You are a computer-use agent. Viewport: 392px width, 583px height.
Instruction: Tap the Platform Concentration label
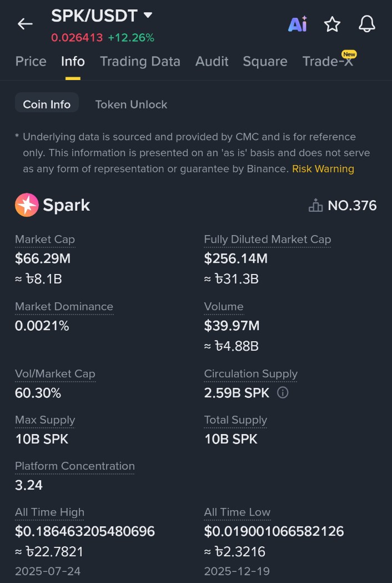click(74, 466)
